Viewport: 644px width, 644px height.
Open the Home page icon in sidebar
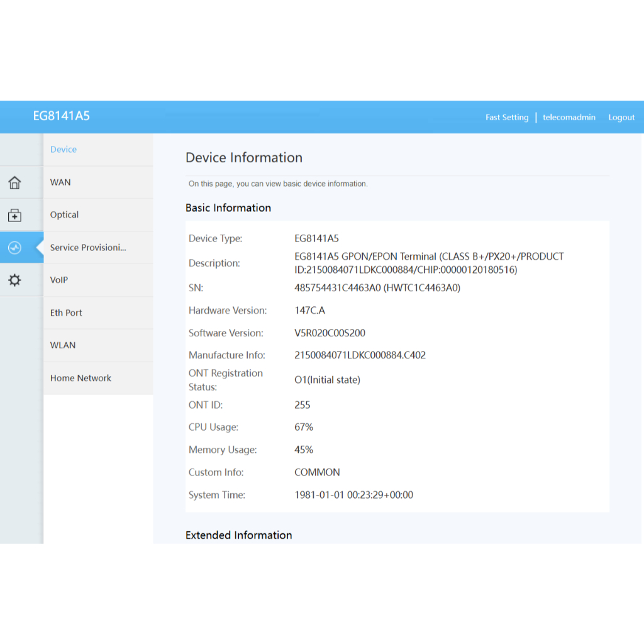pyautogui.click(x=14, y=183)
